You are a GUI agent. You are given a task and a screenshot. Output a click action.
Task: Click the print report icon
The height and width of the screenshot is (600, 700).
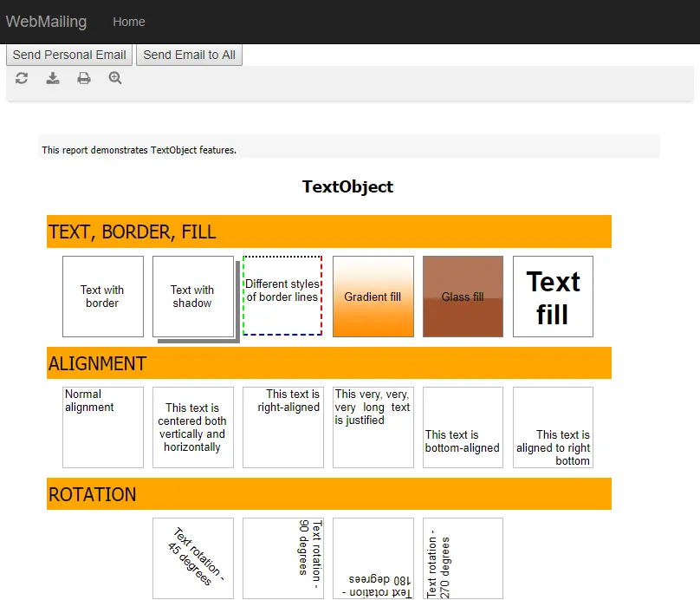[x=84, y=78]
